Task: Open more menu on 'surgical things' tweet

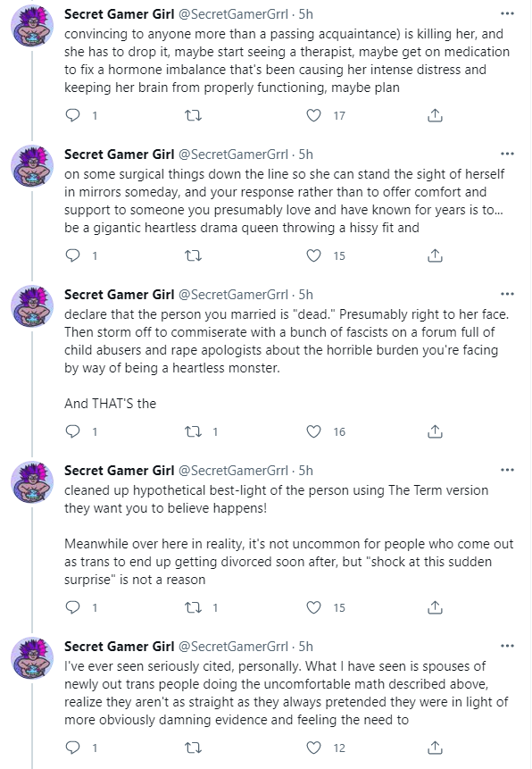Action: point(507,154)
